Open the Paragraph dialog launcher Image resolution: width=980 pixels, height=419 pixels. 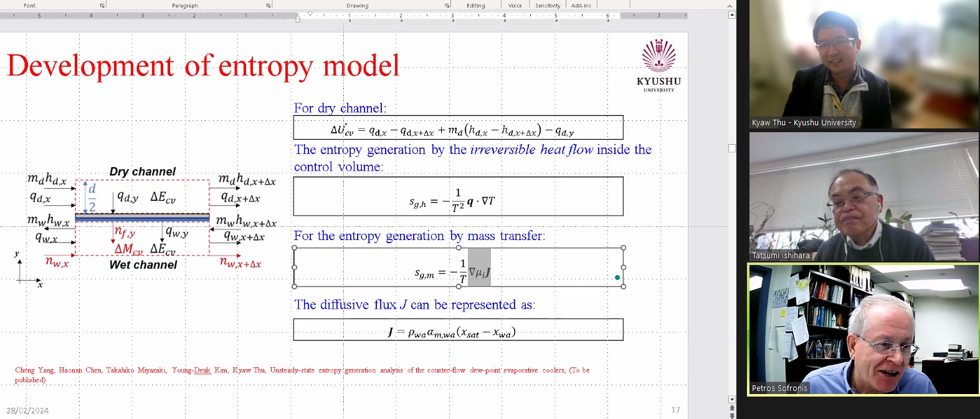coord(269,6)
